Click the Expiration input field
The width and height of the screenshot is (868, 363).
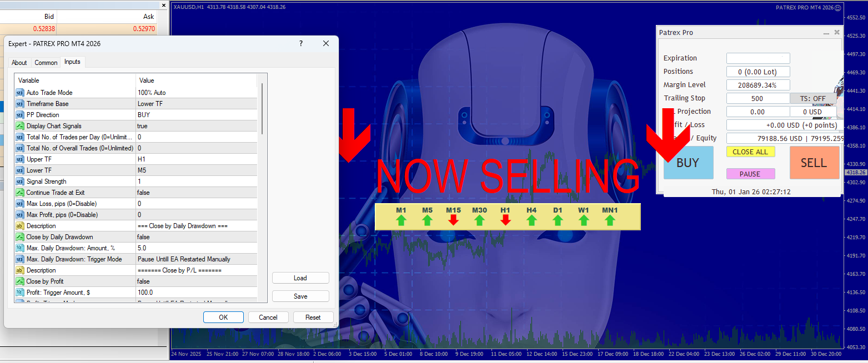pyautogui.click(x=758, y=58)
